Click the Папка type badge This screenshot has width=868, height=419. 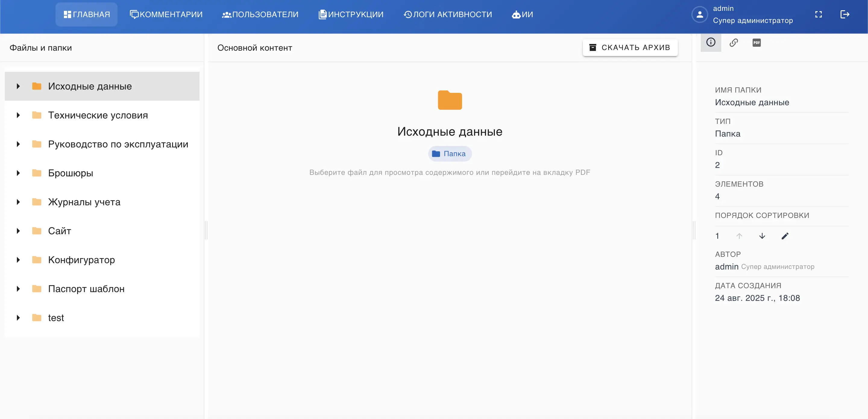(x=450, y=154)
